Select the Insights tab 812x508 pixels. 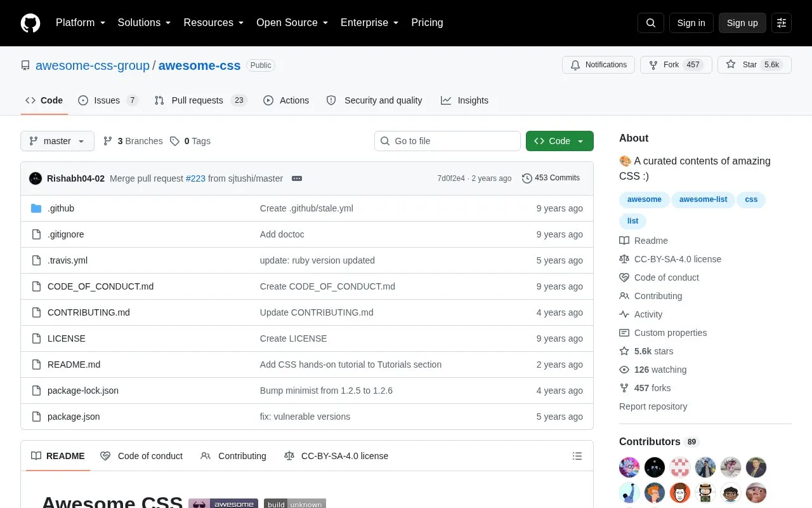click(464, 100)
